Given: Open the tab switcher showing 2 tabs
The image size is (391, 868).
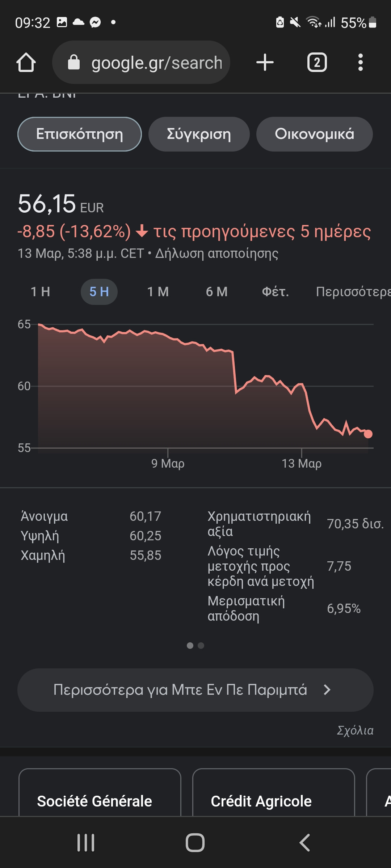Looking at the screenshot, I should [x=317, y=62].
